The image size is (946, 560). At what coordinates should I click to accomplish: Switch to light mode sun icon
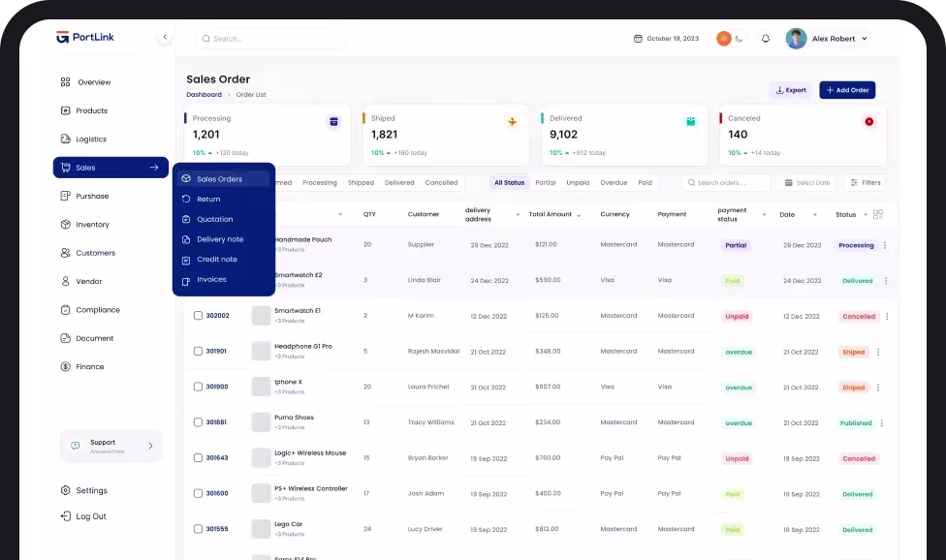pos(723,39)
